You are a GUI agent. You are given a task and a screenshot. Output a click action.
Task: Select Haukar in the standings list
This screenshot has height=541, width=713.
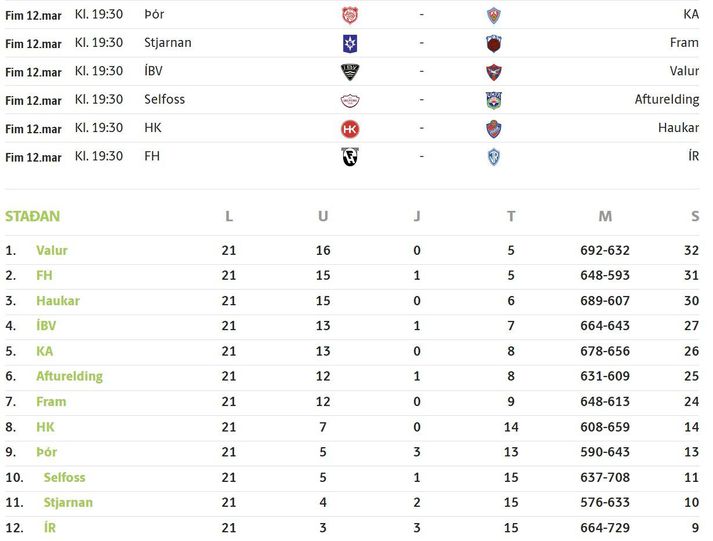click(58, 301)
